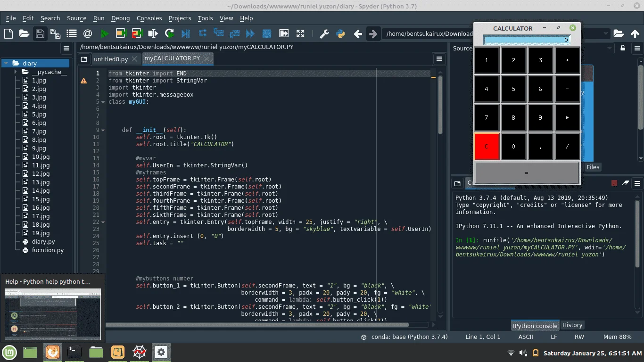The width and height of the screenshot is (644, 362).
Task: Interrupt kernel with red stop square
Action: [614, 183]
